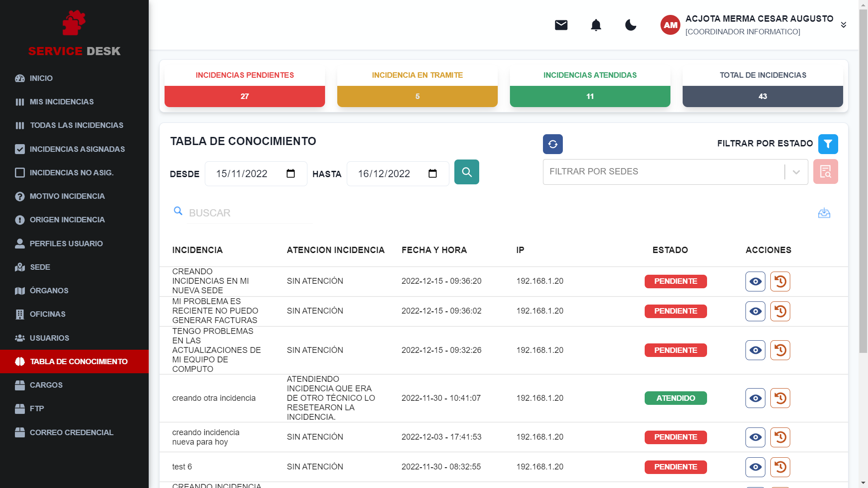This screenshot has height=488, width=868.
Task: Click the export download tray icon
Action: [824, 213]
